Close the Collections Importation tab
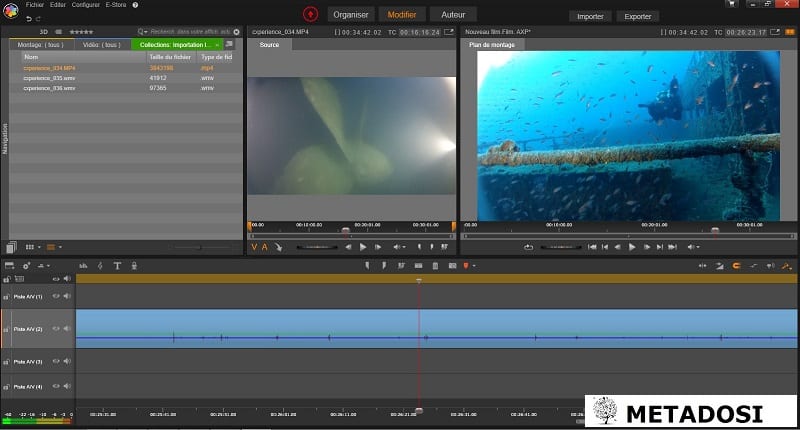The width and height of the screenshot is (800, 430). [x=217, y=45]
